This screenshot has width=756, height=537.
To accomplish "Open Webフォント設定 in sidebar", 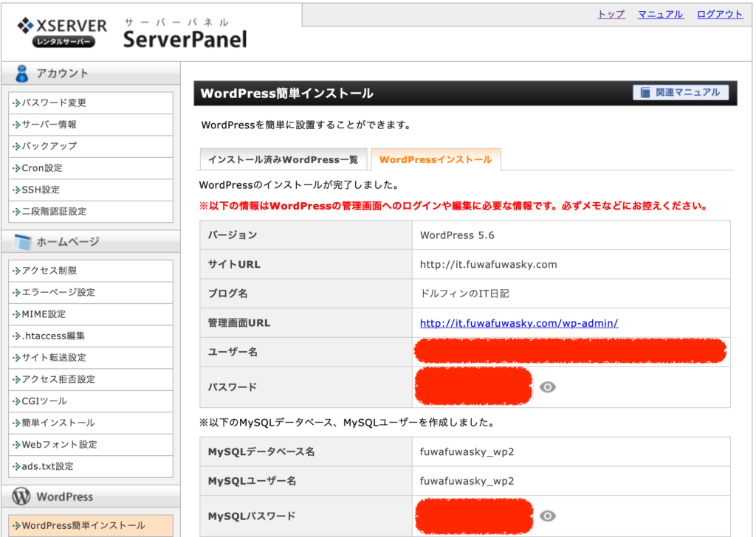I will (x=91, y=444).
